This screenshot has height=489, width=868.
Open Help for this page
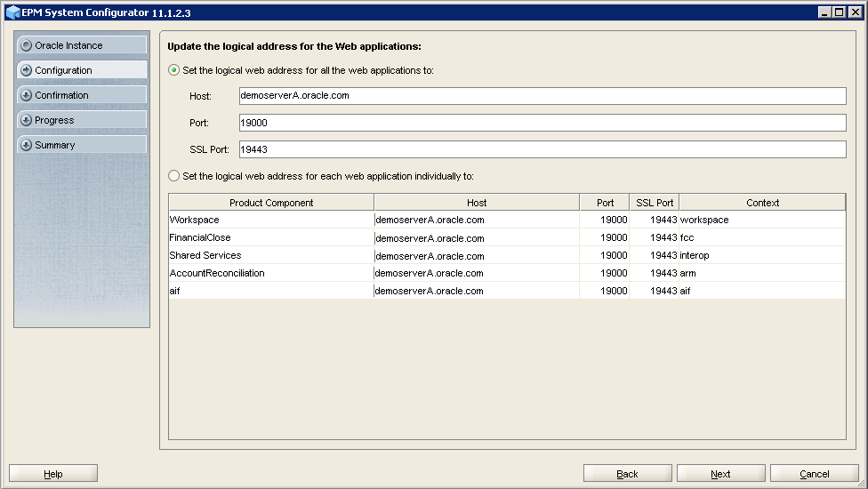coord(53,474)
